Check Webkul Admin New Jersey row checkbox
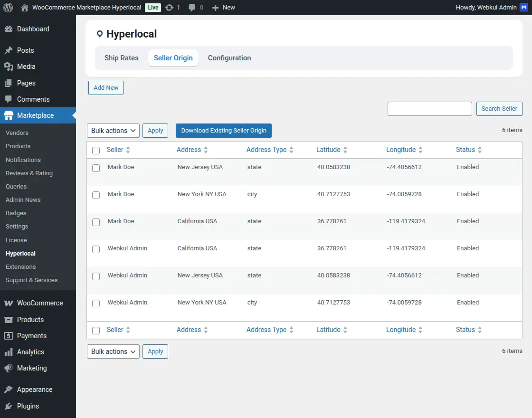Screen dimensions: 532x418 pyautogui.click(x=96, y=276)
